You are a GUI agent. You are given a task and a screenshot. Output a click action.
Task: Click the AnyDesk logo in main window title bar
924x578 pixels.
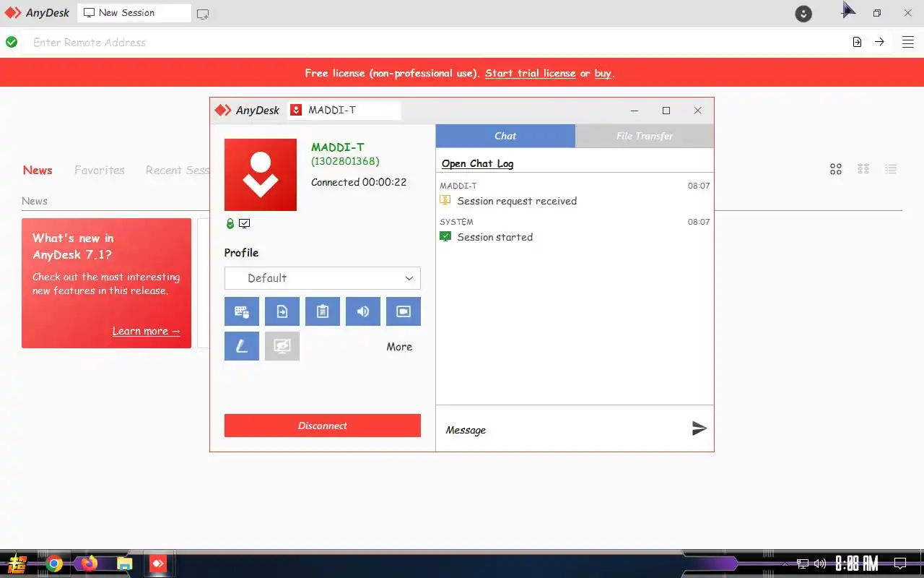38,13
